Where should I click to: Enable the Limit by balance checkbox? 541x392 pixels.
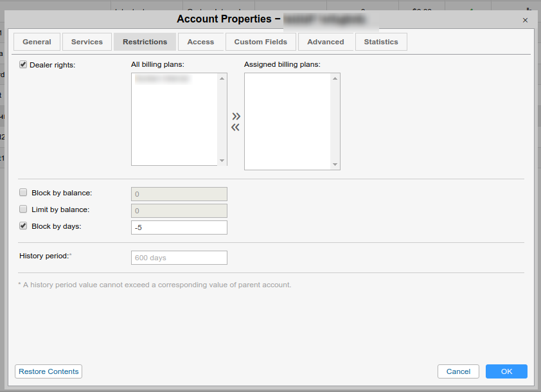click(x=24, y=209)
